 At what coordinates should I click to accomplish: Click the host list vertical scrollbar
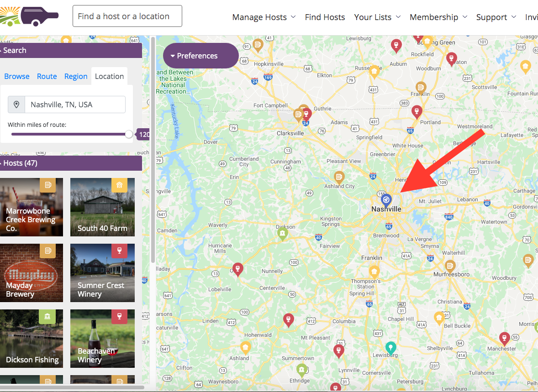click(153, 150)
